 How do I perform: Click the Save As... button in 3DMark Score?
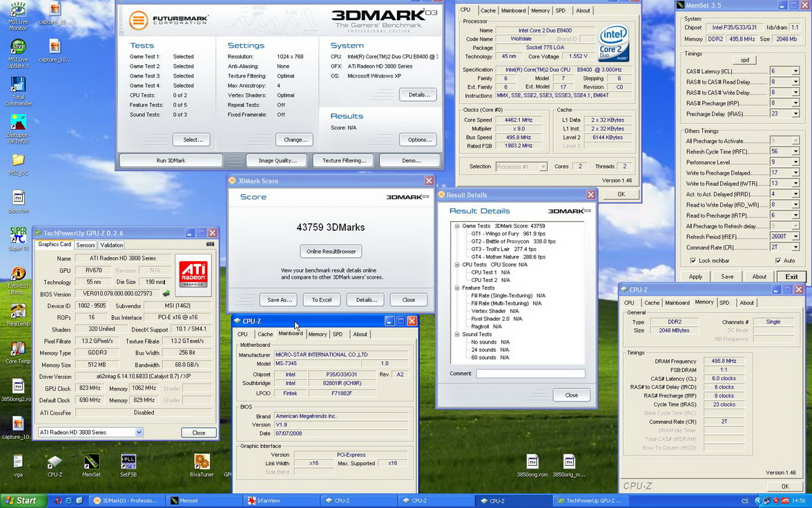pos(279,300)
